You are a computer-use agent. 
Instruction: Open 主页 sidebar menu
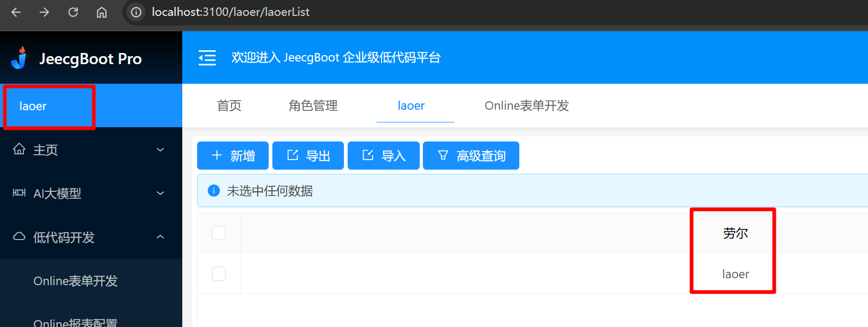91,150
